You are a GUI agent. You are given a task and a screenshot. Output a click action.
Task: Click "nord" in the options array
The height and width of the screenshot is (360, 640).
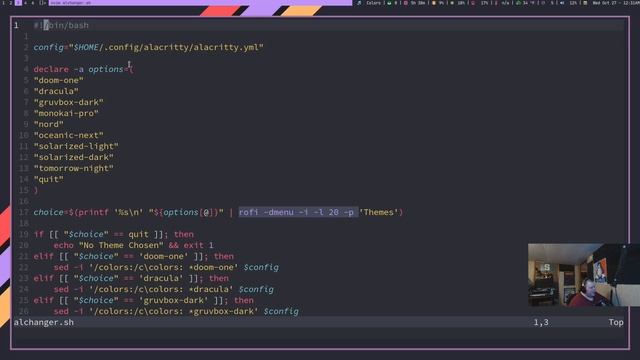point(49,124)
